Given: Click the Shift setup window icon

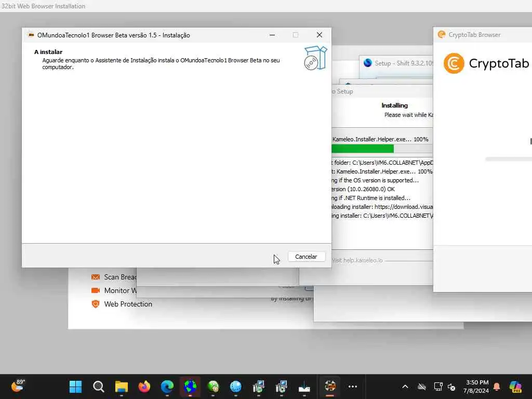Looking at the screenshot, I should tap(367, 63).
